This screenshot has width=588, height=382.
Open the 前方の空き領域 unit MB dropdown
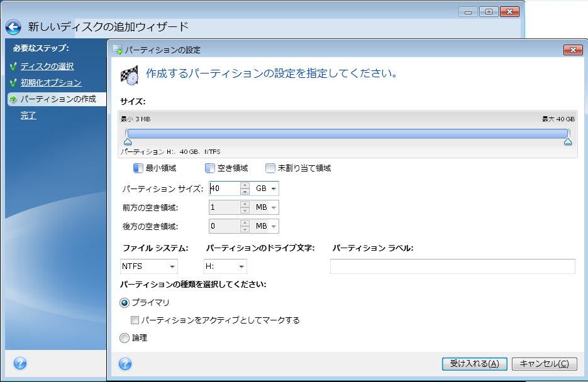[x=274, y=207]
